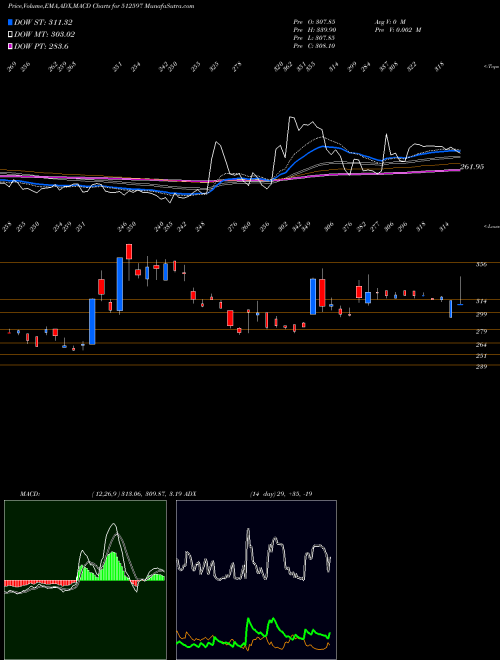This screenshot has height=660, width=500.
Task: Click the 336 price level label
Action: (481, 265)
